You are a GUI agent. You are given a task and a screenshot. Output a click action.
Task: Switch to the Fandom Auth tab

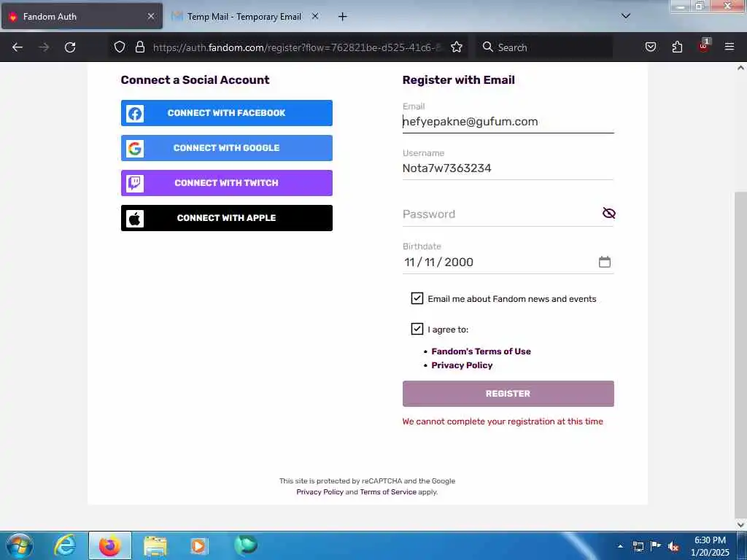point(82,17)
